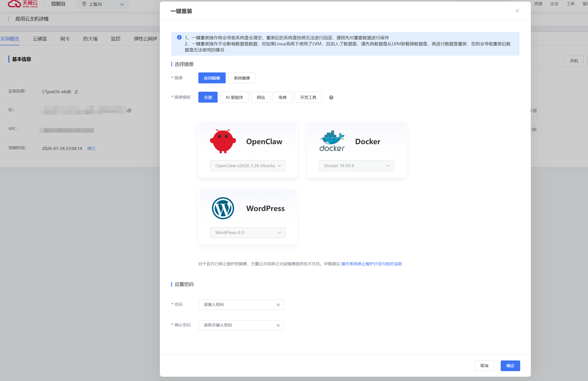This screenshot has height=381, width=588.
Task: Click the location pin icon by 上海36
Action: coord(84,4)
